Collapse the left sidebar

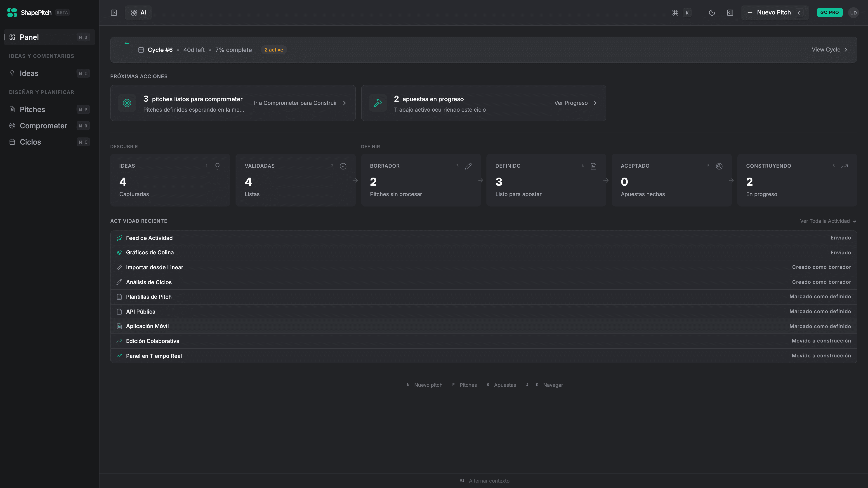[114, 12]
